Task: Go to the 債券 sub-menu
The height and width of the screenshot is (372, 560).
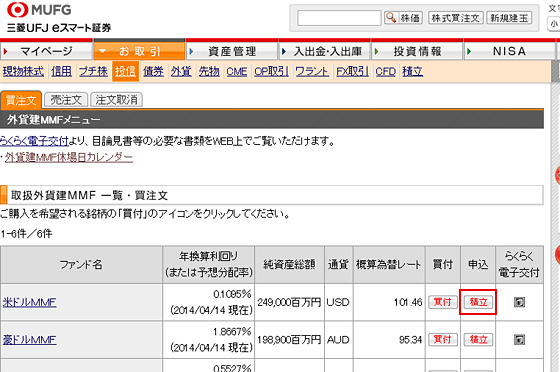Action: [x=154, y=71]
